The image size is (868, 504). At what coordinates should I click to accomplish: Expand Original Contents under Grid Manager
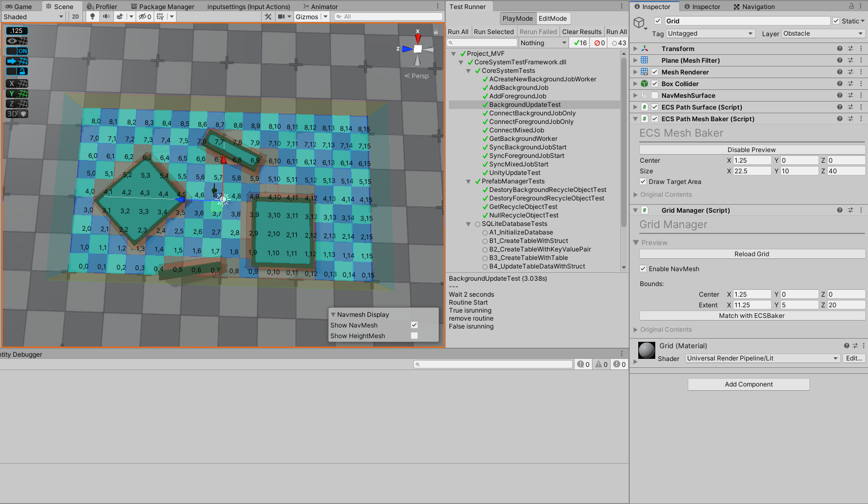point(636,330)
